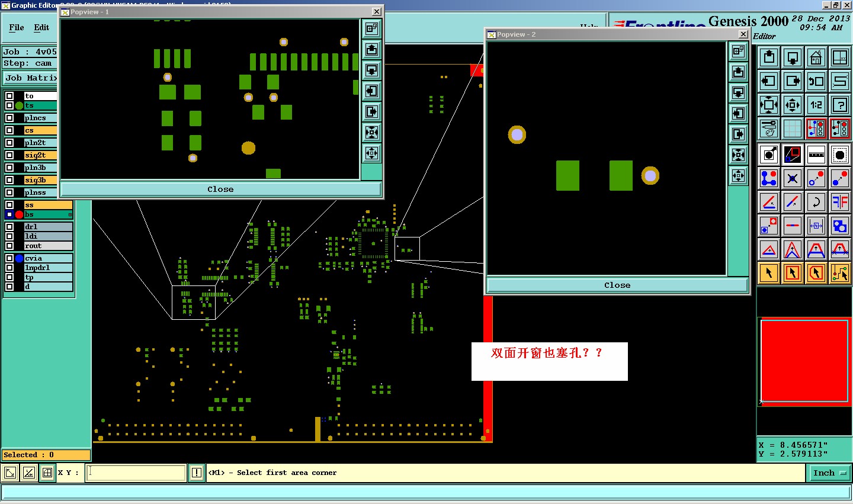The image size is (853, 504).
Task: Click the zoom out shrink icon
Action: point(793,105)
